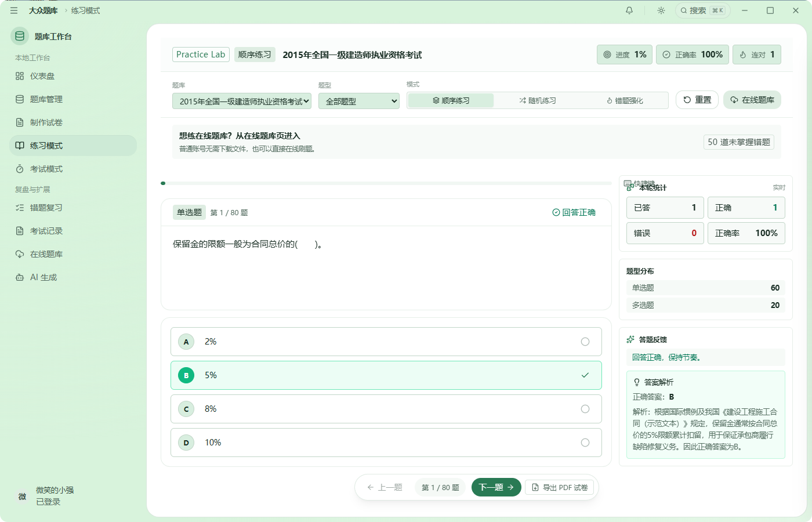Viewport: 812px width, 522px height.
Task: Click the question progress bar
Action: [386, 183]
